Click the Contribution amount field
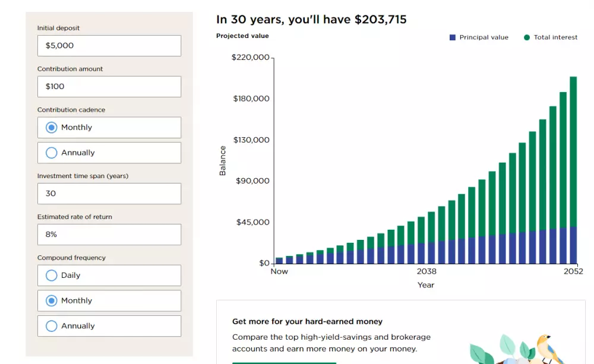 pyautogui.click(x=109, y=87)
